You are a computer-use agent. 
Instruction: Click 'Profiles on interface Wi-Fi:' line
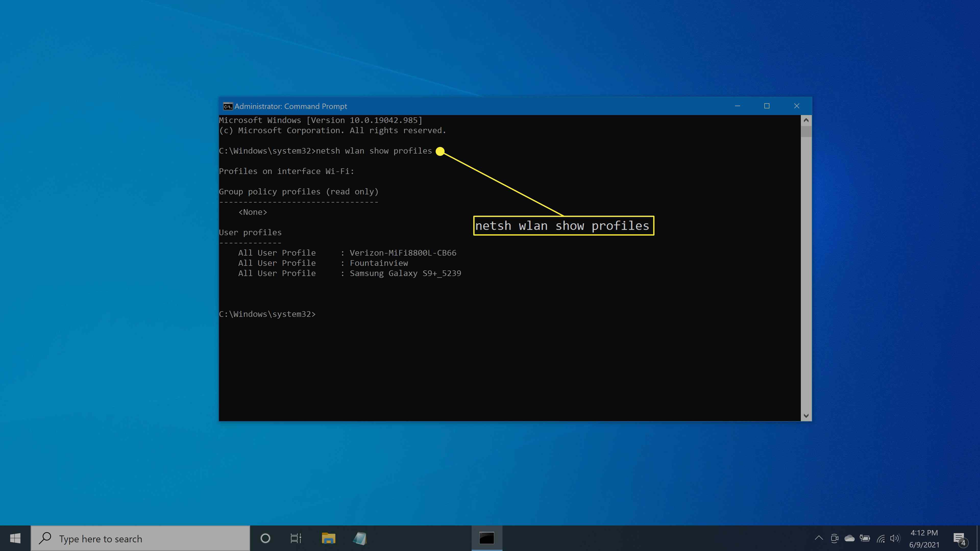coord(286,171)
